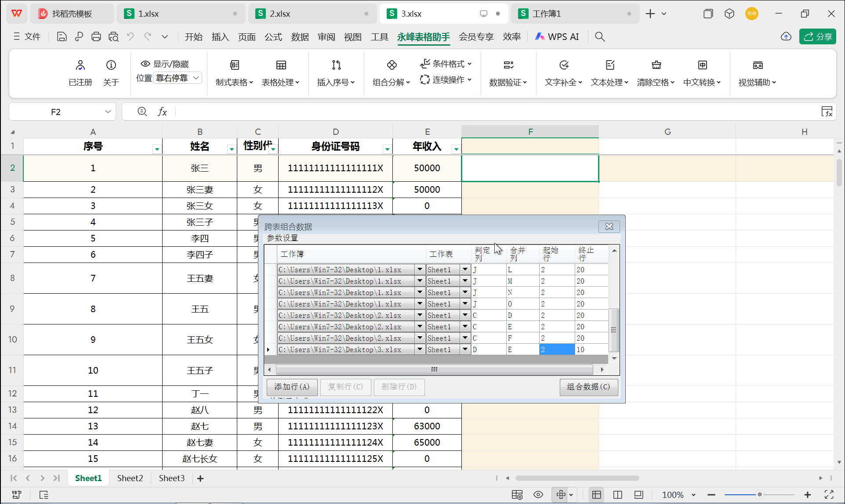Toggle the 连续操作 option
The width and height of the screenshot is (845, 504).
tap(446, 80)
